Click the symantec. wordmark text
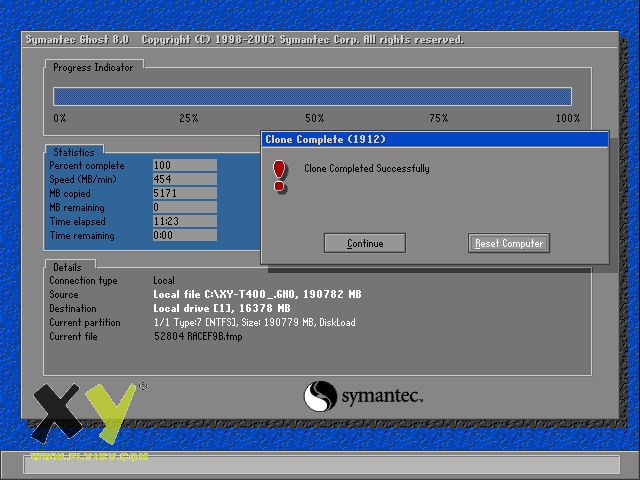Viewport: 640px width, 480px height. 382,396
